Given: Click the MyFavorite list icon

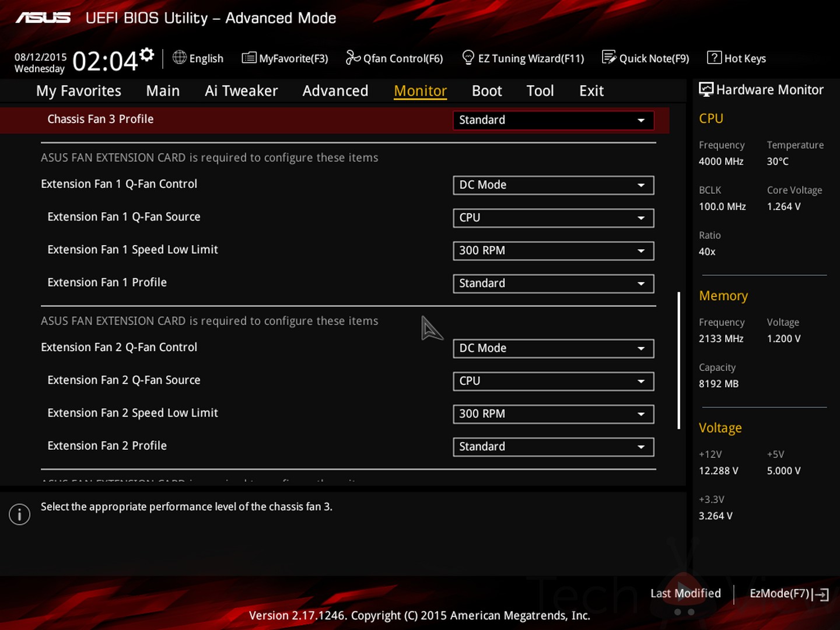Looking at the screenshot, I should [249, 57].
